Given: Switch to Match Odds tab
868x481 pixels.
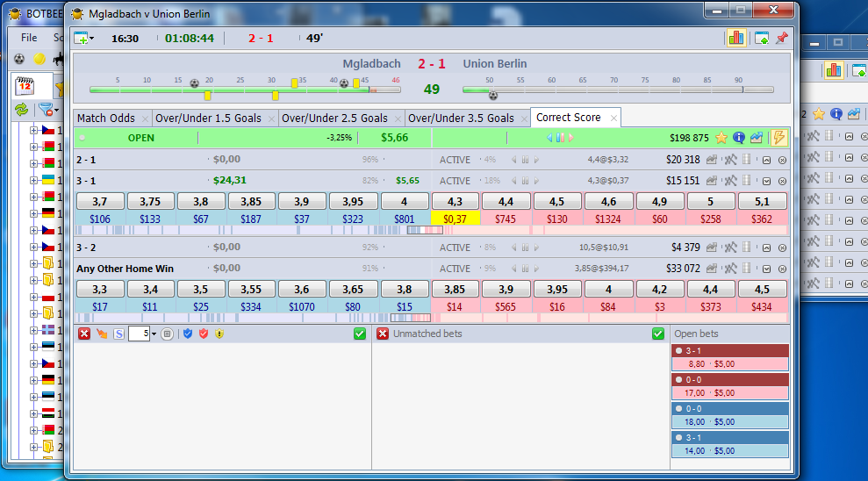Looking at the screenshot, I should pyautogui.click(x=105, y=118).
